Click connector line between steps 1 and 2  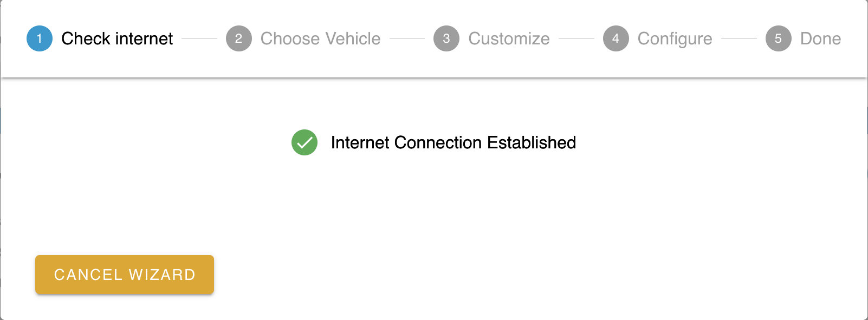(199, 38)
